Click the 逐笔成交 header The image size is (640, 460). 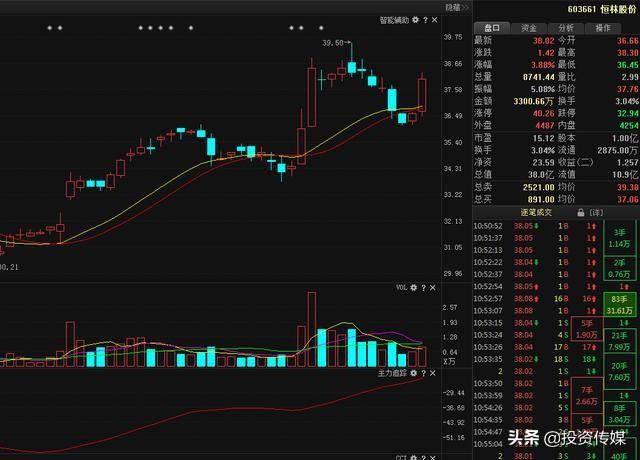coord(536,213)
